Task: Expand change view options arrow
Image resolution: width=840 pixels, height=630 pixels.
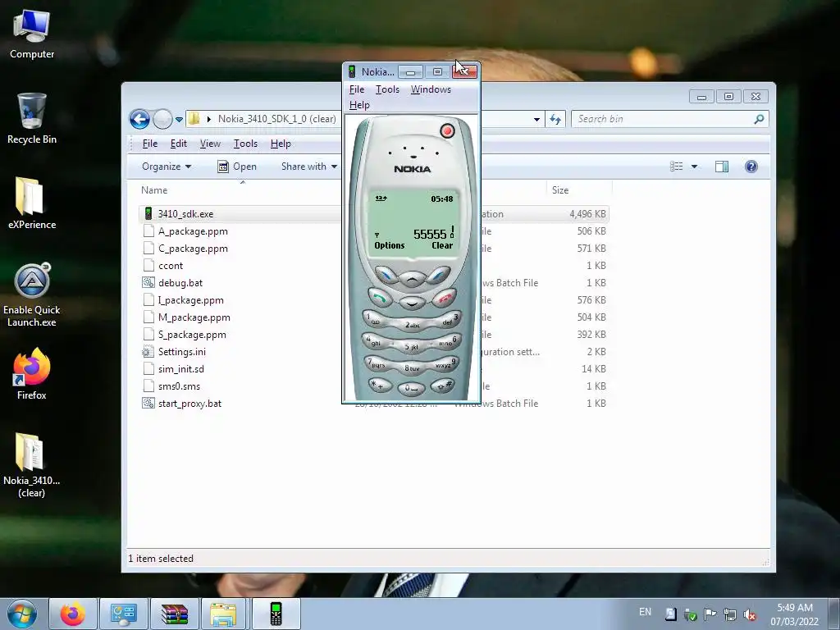Action: tap(694, 167)
